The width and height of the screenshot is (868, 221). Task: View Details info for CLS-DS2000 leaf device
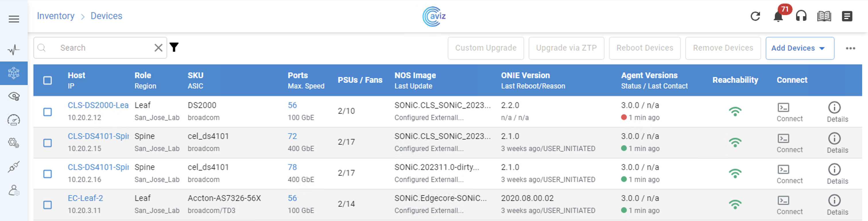point(834,108)
